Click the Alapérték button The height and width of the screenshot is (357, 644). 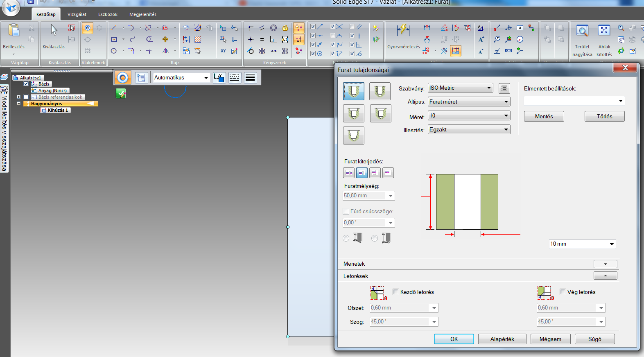tap(502, 339)
